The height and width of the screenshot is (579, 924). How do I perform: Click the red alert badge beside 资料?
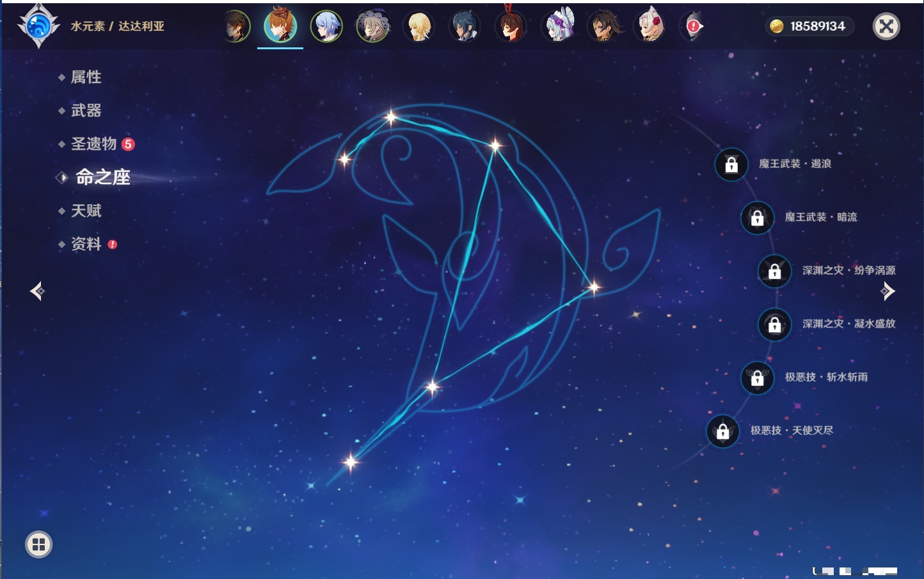pyautogui.click(x=113, y=244)
